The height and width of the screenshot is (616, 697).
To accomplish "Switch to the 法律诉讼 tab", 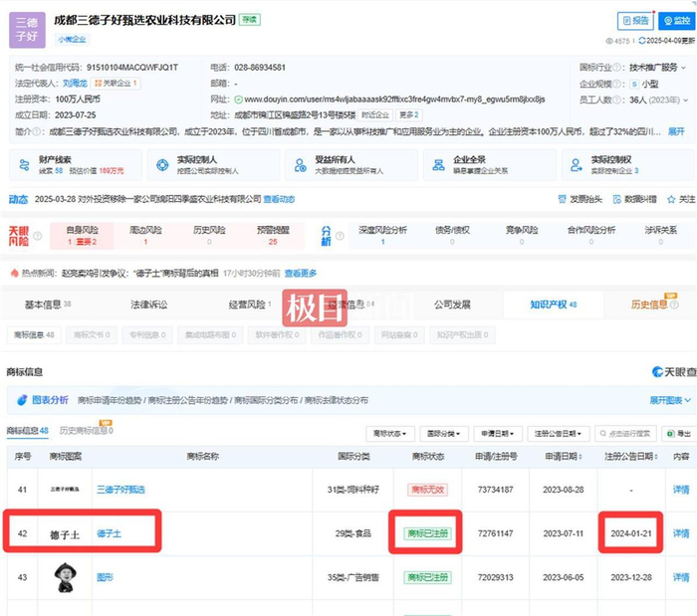I will pos(149,305).
